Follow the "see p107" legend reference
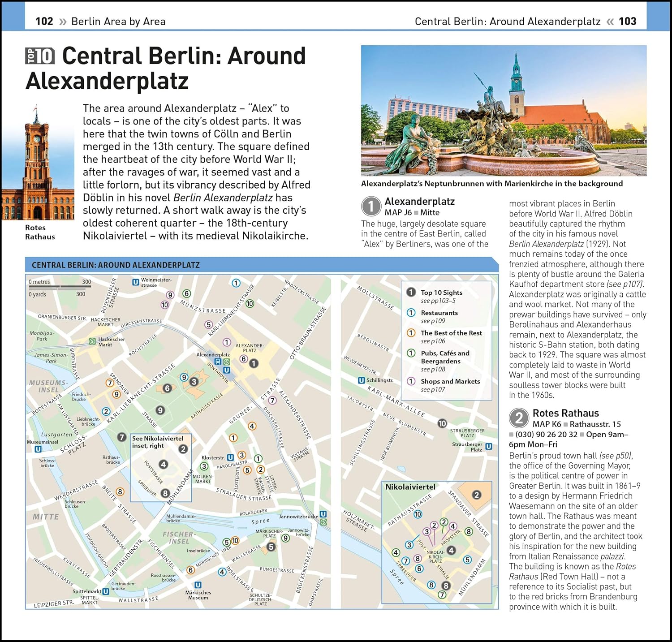Viewport: 672px width, 642px height. 433,390
